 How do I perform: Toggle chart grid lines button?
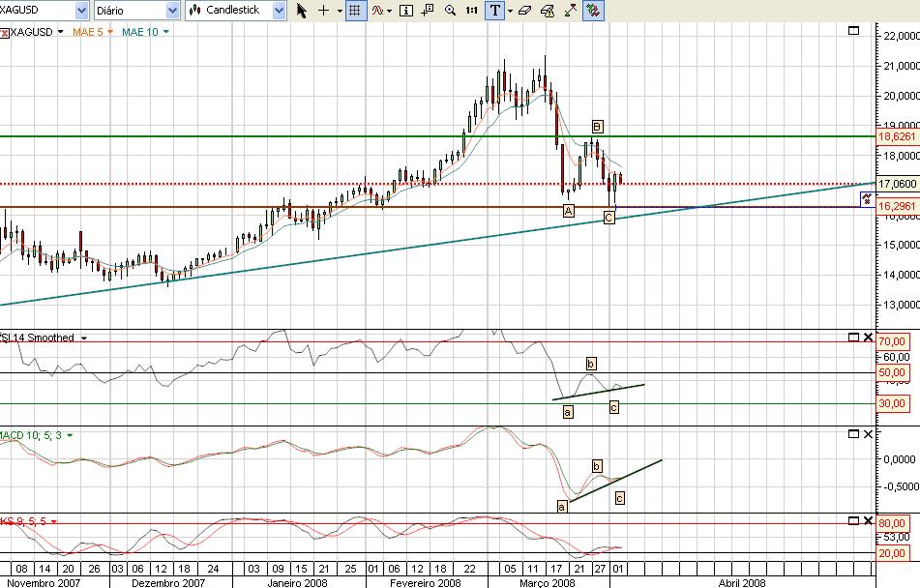click(x=354, y=11)
